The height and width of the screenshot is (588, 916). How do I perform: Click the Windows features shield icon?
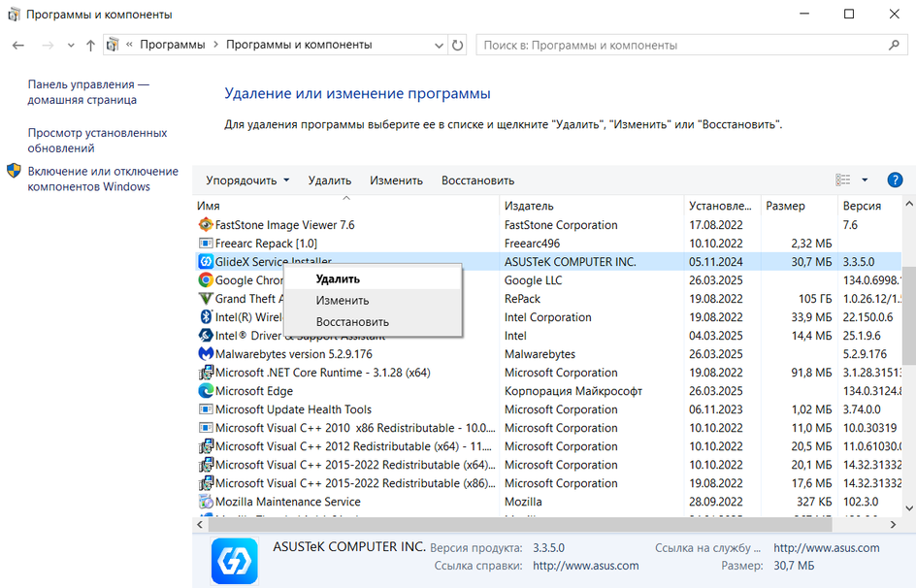(x=14, y=171)
